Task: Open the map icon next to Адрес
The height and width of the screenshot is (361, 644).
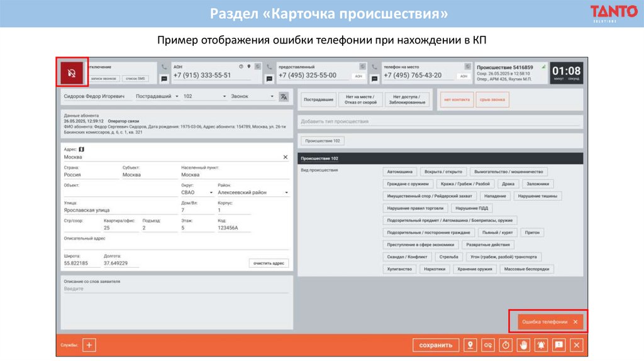Action: click(81, 149)
